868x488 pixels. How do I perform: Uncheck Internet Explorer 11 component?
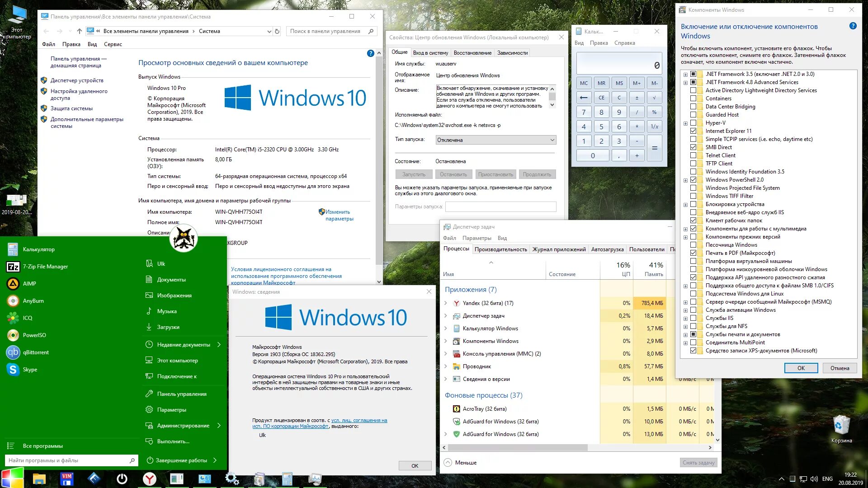coord(693,131)
